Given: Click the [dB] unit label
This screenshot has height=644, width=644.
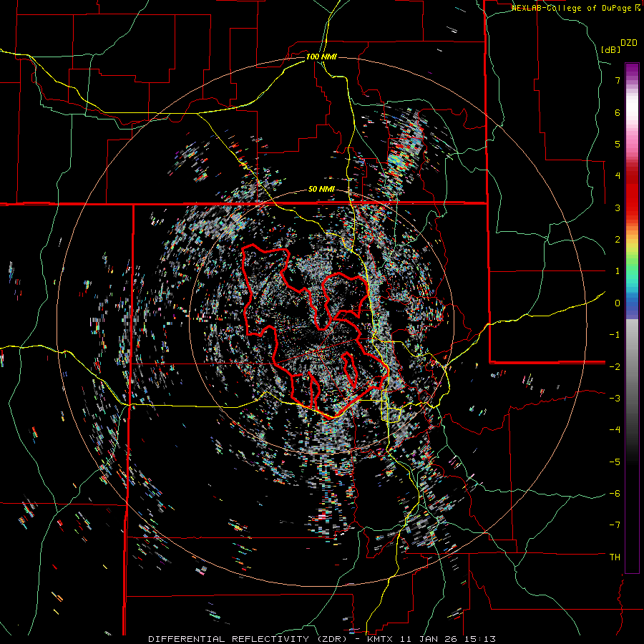Looking at the screenshot, I should 610,49.
